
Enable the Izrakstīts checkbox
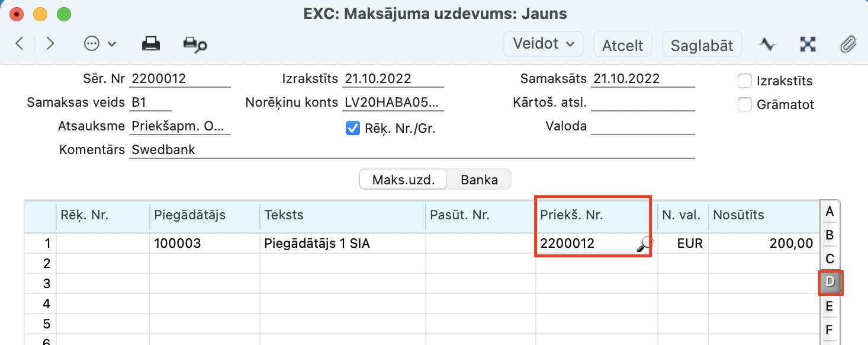tap(745, 81)
